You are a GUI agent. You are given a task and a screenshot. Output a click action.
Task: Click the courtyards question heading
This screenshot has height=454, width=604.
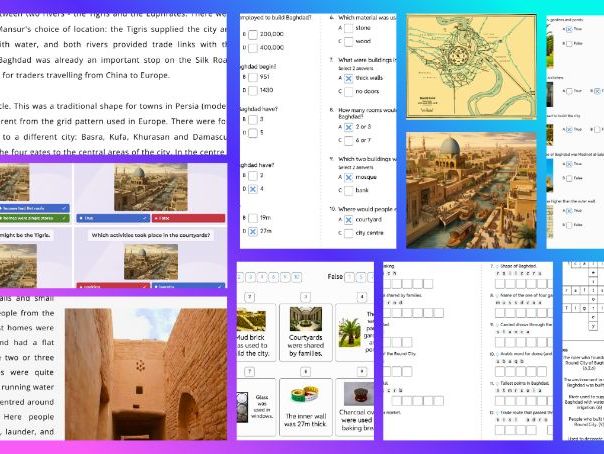pos(151,235)
